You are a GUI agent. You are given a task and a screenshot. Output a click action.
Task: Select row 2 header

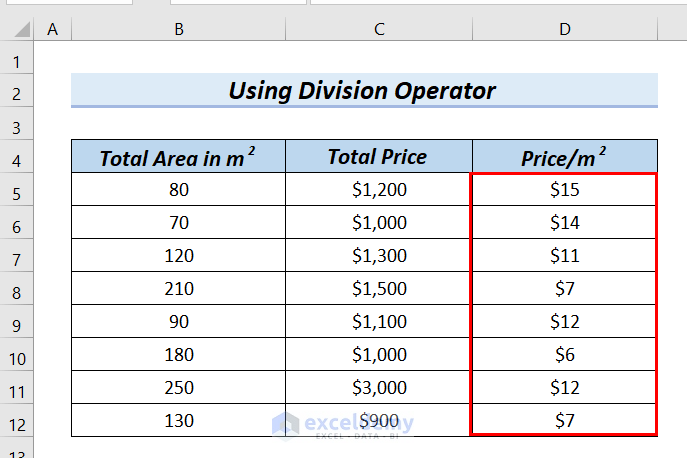pyautogui.click(x=17, y=93)
